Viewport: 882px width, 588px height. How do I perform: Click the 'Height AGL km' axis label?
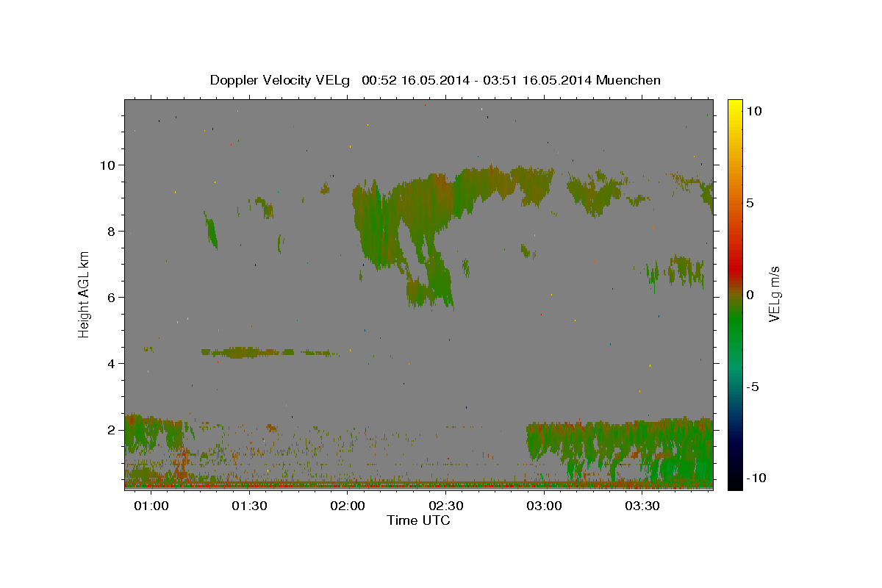point(85,294)
